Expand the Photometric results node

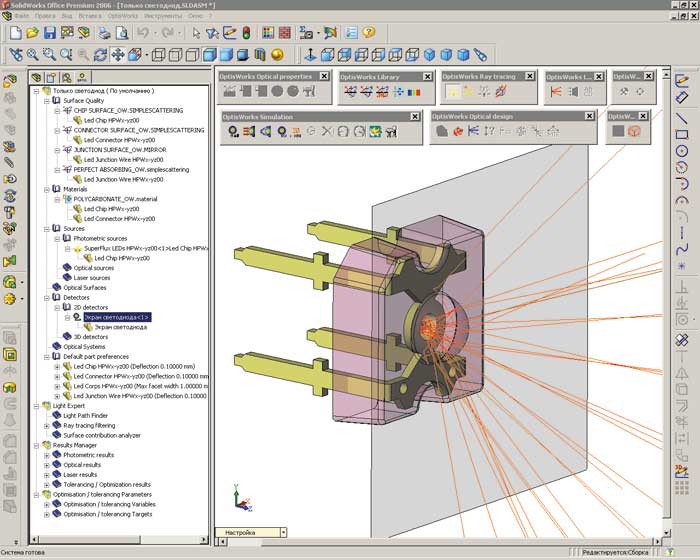point(46,455)
